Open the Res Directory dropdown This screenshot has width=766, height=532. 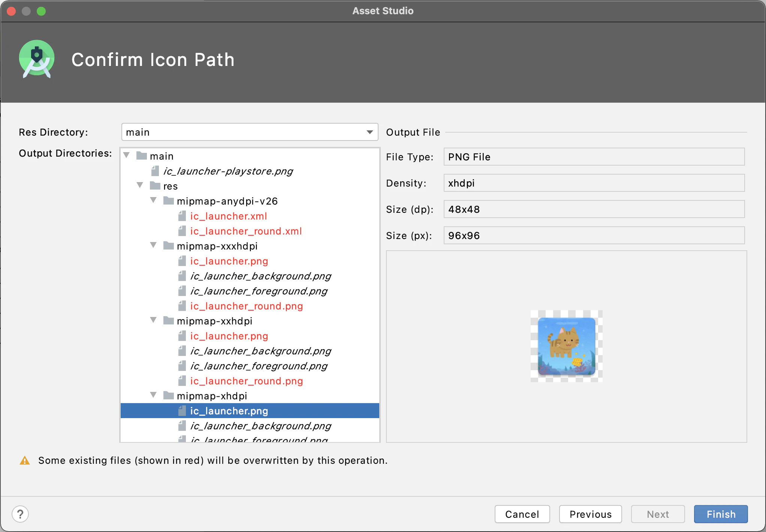(250, 132)
